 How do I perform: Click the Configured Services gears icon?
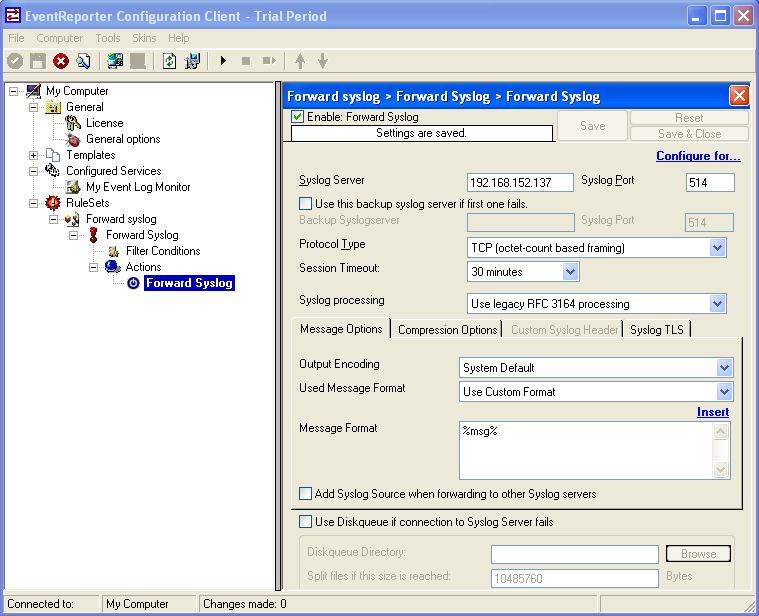click(x=53, y=171)
